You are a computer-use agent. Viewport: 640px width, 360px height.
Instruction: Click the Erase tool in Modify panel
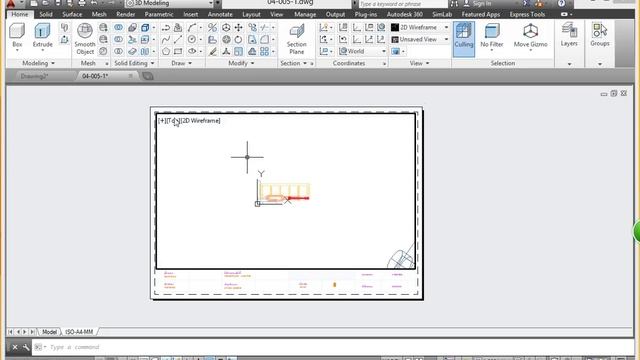213,51
